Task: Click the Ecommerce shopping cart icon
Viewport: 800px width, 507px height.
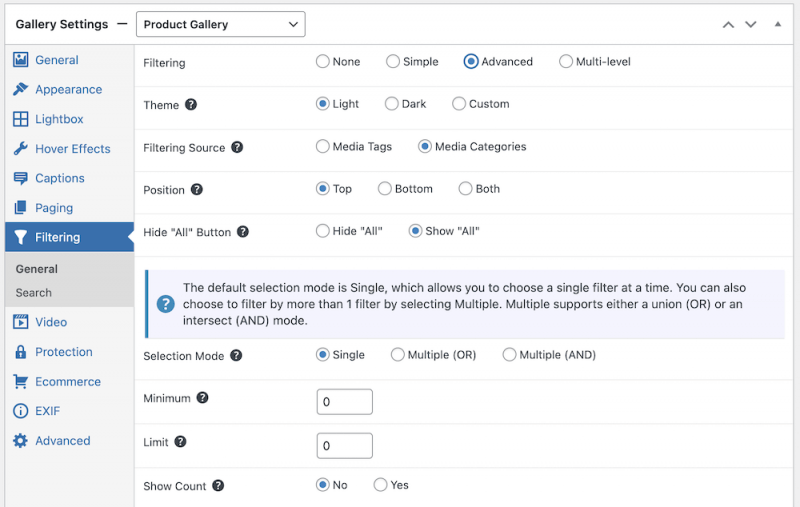Action: point(20,382)
